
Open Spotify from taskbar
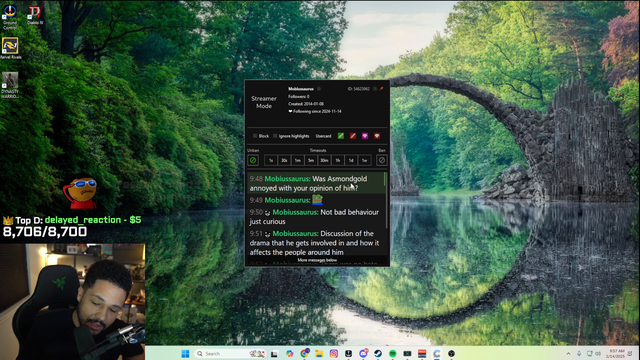click(x=393, y=353)
